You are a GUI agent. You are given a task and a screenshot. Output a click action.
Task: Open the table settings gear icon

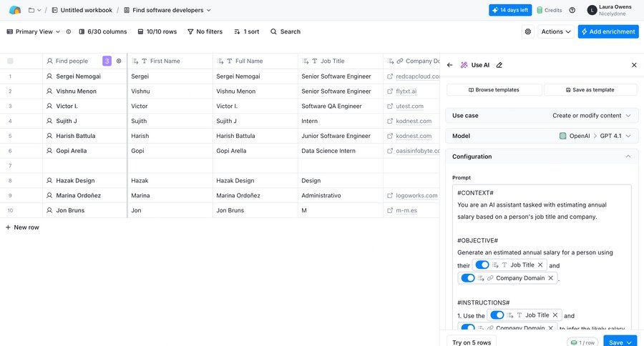(528, 31)
